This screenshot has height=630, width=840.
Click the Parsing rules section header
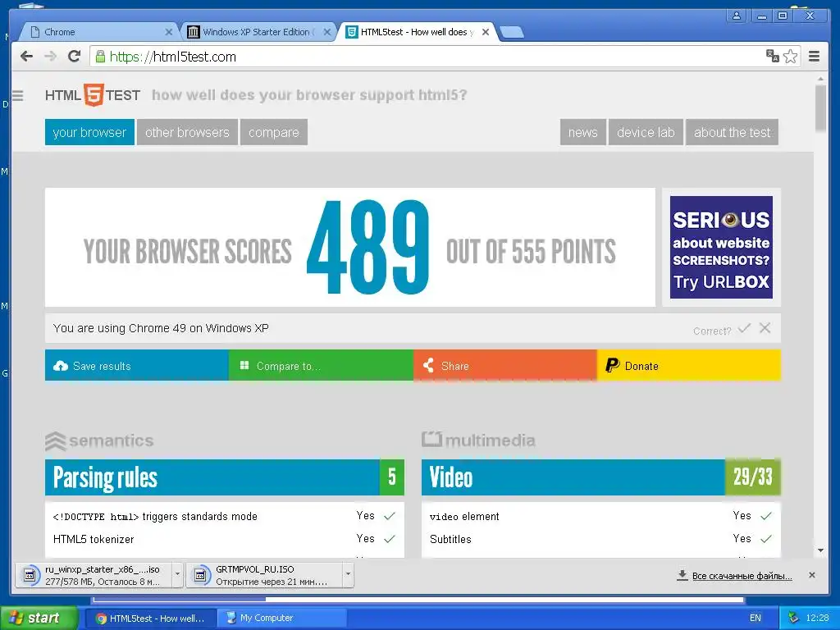[225, 477]
